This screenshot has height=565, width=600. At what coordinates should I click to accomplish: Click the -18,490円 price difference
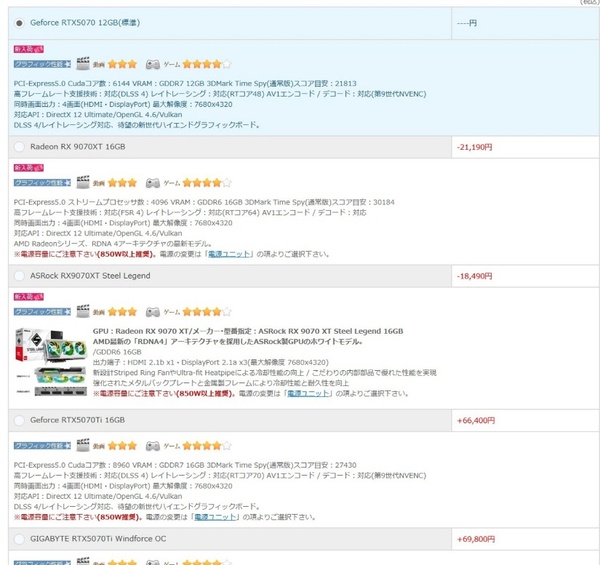[x=474, y=276]
